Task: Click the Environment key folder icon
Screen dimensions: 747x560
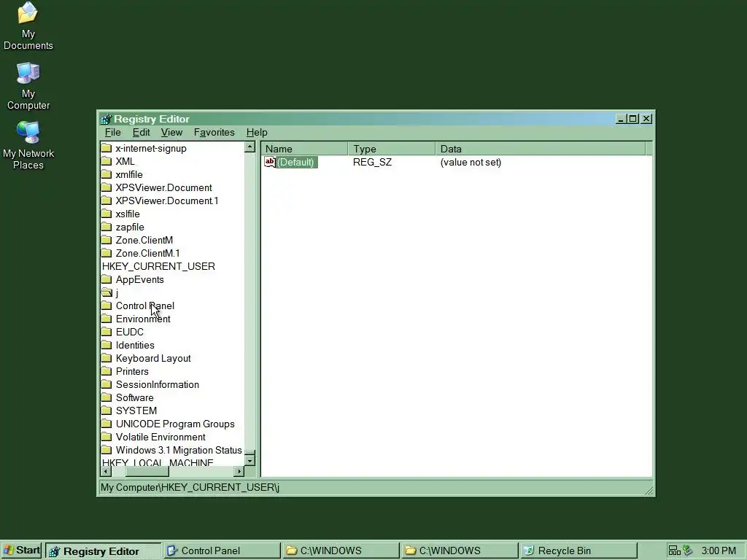Action: [107, 319]
